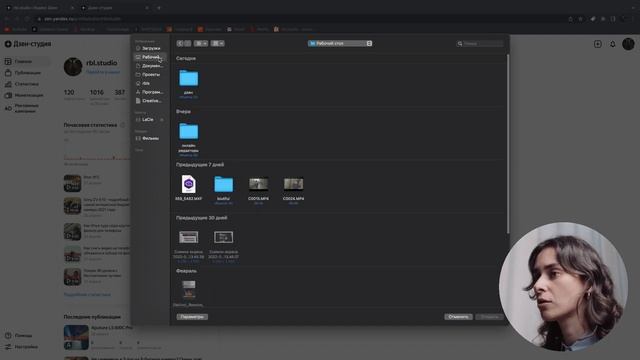Open the icon view mode dropdown
The height and width of the screenshot is (360, 640).
click(x=201, y=43)
